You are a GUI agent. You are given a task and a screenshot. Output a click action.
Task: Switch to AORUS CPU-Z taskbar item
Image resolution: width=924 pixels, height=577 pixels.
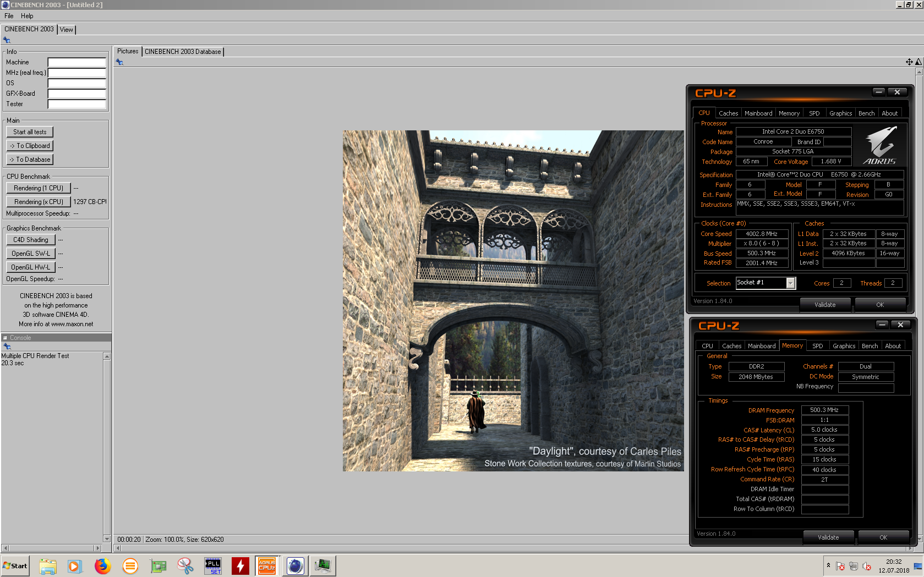click(267, 566)
